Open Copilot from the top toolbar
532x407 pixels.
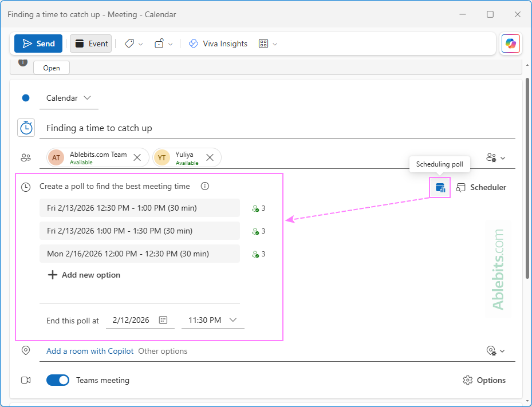[510, 44]
